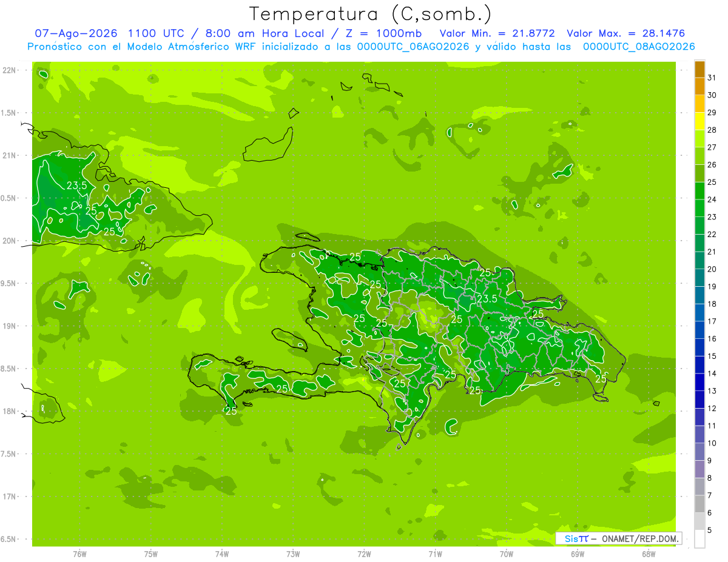The image size is (728, 562).
Task: Click the 17N latitude axis label
Action: point(9,497)
